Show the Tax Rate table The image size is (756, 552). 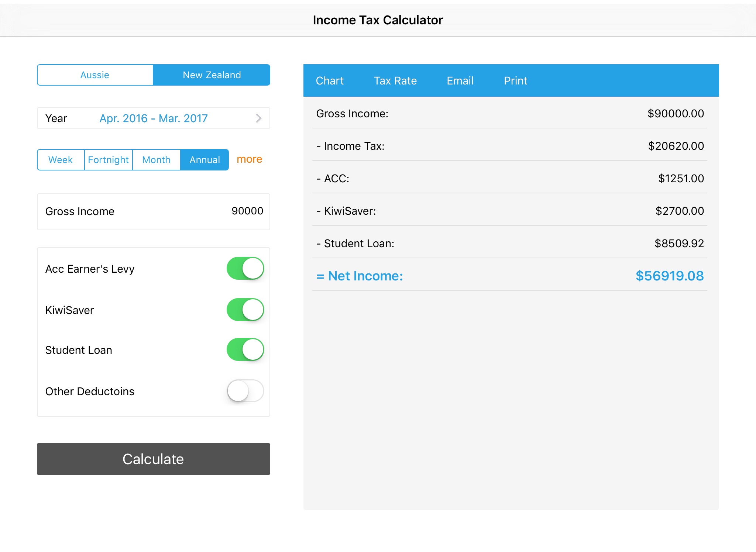pos(395,81)
